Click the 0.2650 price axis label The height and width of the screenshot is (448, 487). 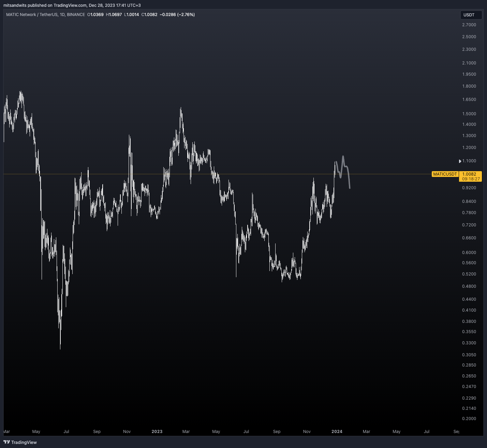[469, 376]
